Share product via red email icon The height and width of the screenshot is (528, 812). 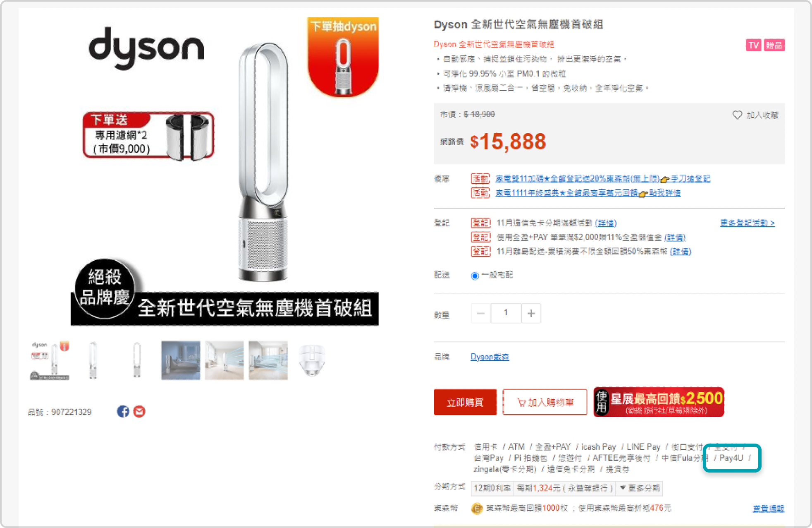pyautogui.click(x=139, y=411)
